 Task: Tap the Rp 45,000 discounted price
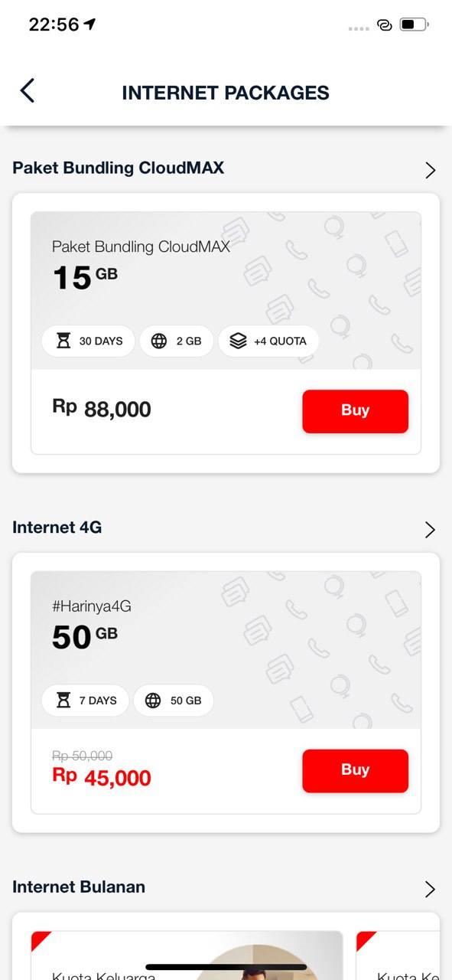(x=102, y=777)
